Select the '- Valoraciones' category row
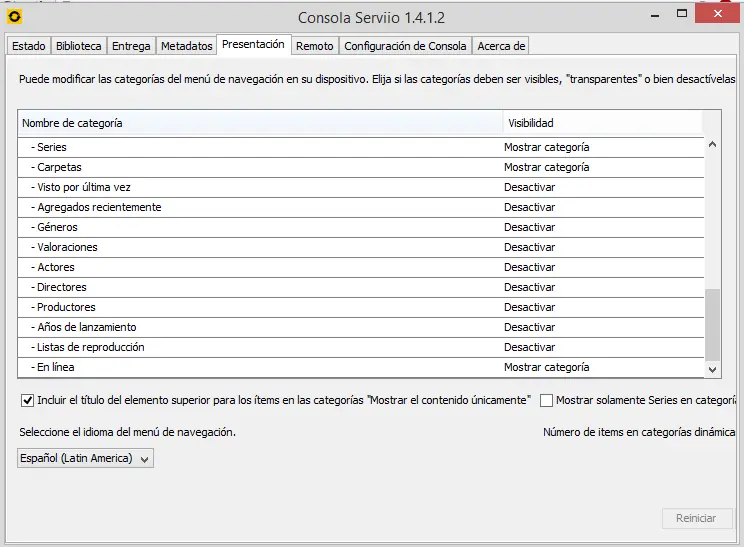Viewport: 744px width, 547px height. click(x=361, y=247)
